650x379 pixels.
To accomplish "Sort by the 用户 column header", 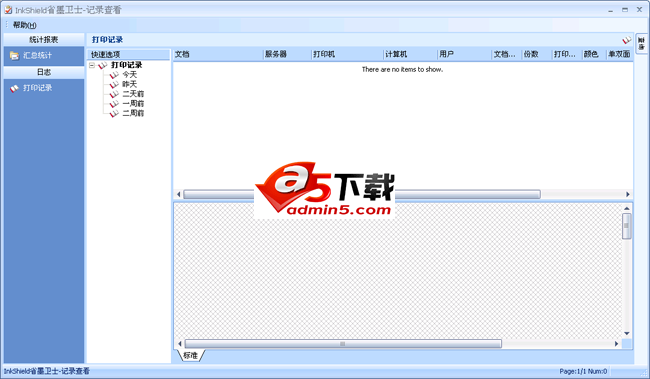I will [465, 54].
